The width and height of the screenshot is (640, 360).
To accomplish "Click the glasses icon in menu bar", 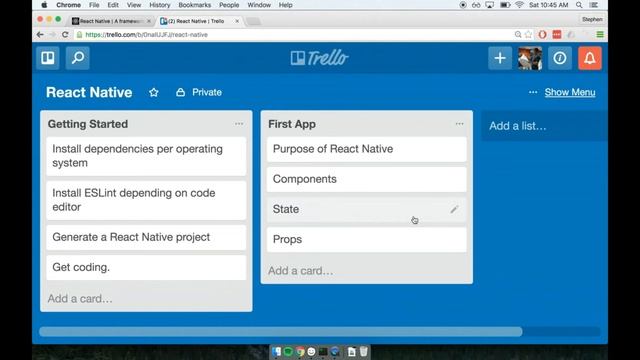I will (476, 5).
